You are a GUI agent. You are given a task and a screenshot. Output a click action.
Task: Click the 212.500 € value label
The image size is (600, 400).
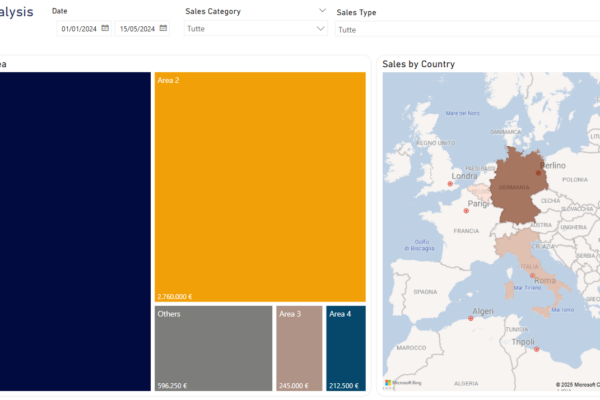tap(344, 385)
